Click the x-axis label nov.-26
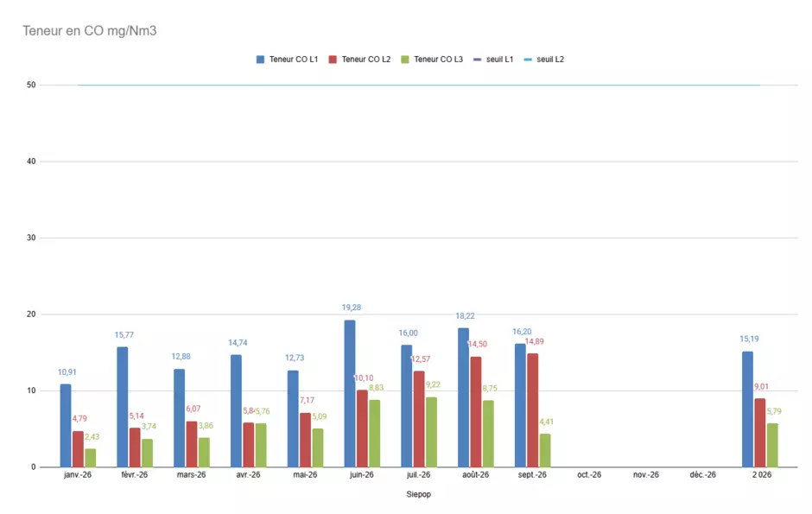The height and width of the screenshot is (514, 812). [646, 474]
